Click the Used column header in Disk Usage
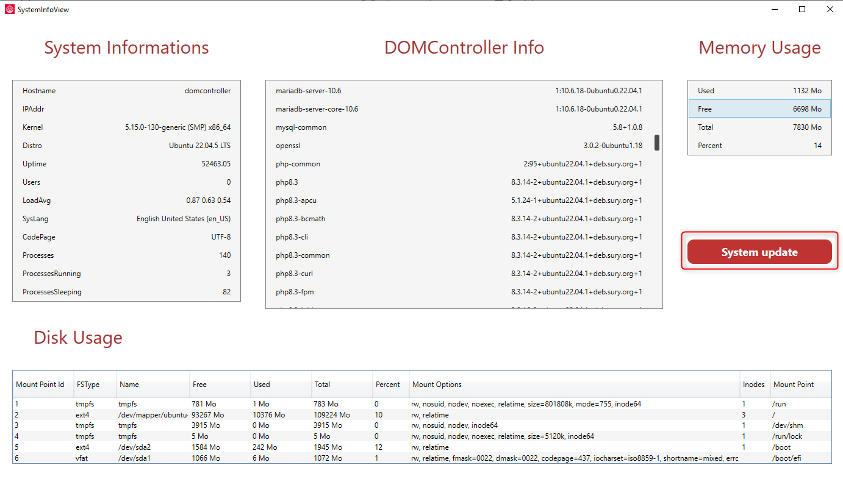The height and width of the screenshot is (504, 843). 281,385
